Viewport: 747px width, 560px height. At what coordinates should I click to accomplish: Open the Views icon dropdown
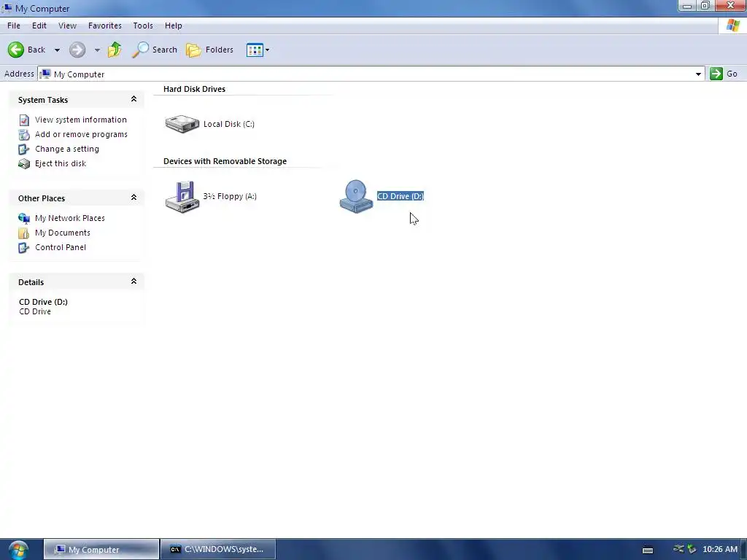click(258, 50)
